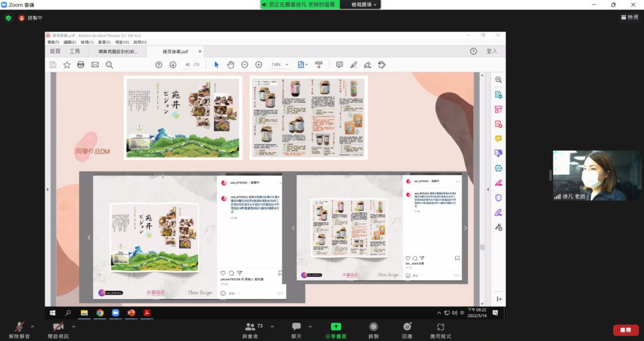Toggle the Zoom recording button
This screenshot has width=644, height=341.
374,327
